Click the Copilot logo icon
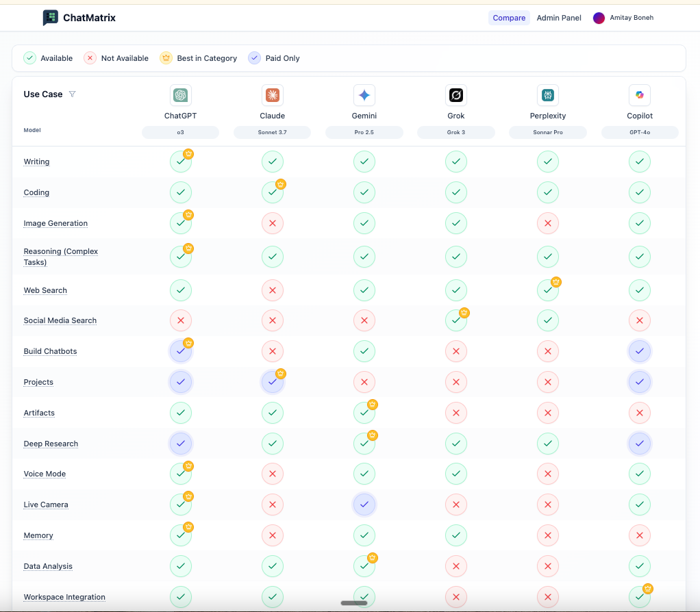The width and height of the screenshot is (700, 612). click(640, 95)
